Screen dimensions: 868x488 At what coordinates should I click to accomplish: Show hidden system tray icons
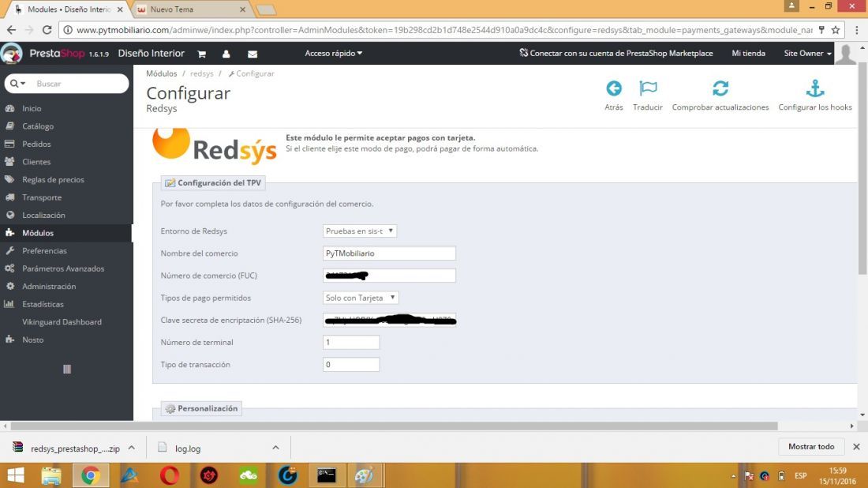(734, 476)
